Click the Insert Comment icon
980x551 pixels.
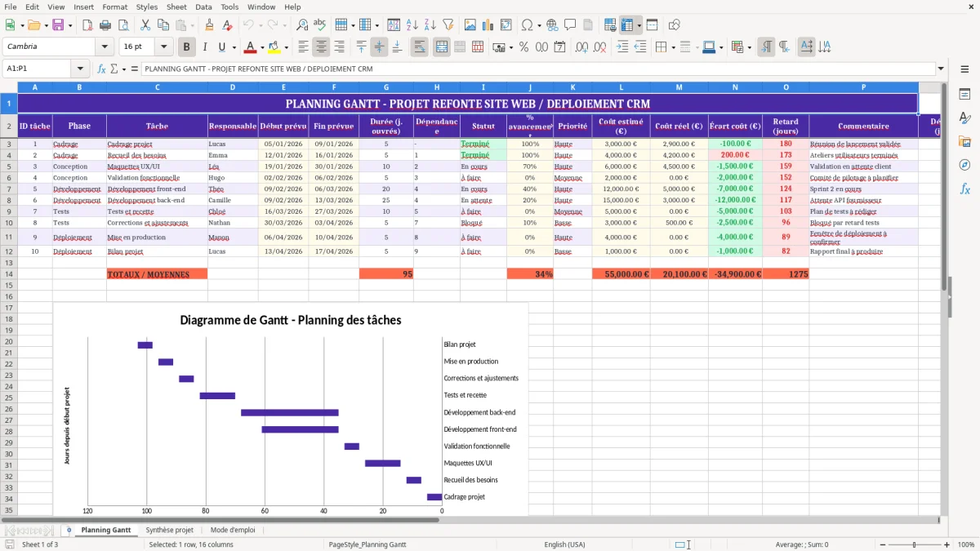570,25
